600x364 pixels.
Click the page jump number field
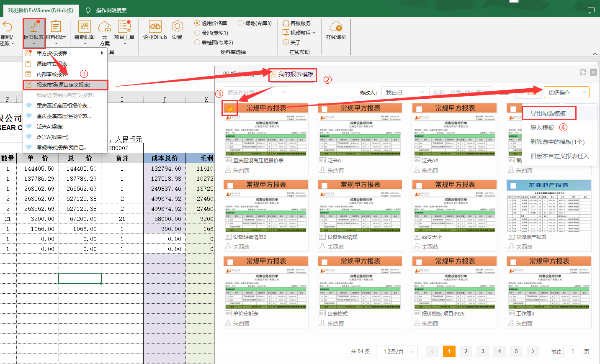(573, 351)
